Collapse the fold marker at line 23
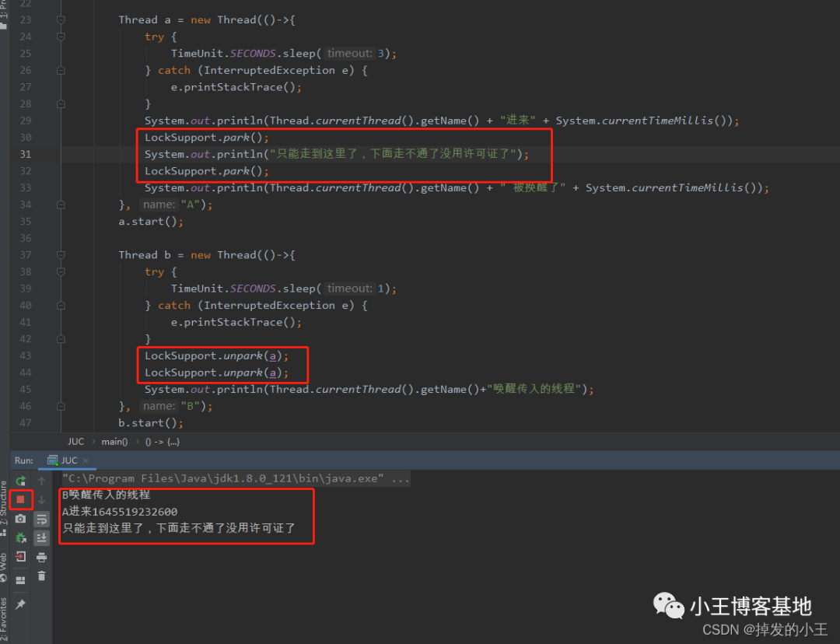Viewport: 840px width, 644px height. click(61, 19)
